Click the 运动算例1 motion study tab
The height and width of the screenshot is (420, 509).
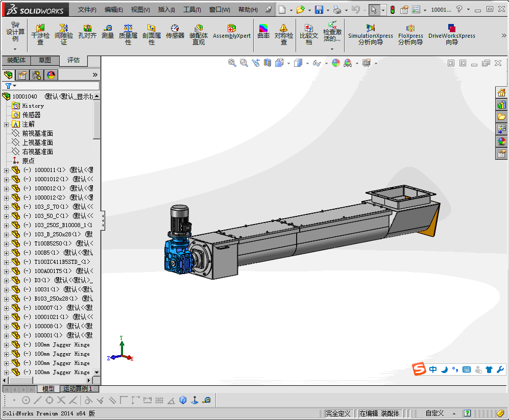(x=77, y=389)
